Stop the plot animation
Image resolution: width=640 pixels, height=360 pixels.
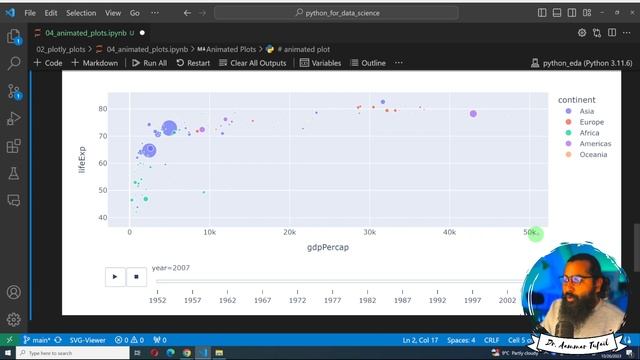[x=136, y=277]
